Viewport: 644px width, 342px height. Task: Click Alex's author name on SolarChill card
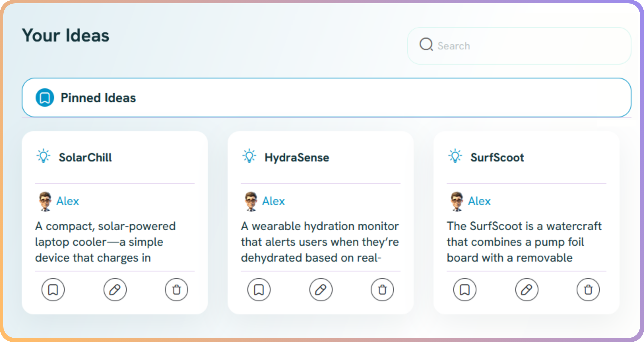(x=68, y=201)
